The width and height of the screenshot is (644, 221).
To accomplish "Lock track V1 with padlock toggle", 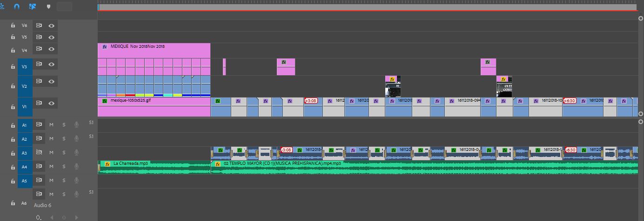I will coord(13,107).
